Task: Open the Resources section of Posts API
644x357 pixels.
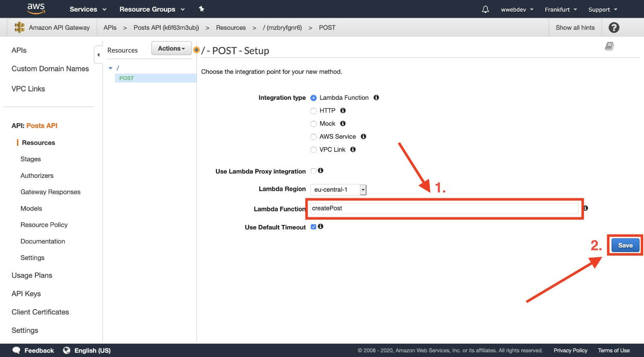Action: tap(38, 142)
